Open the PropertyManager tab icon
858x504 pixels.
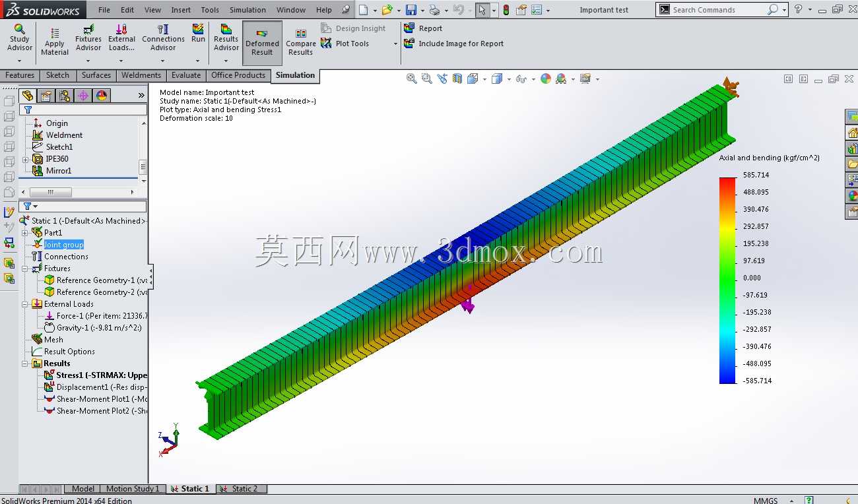pos(46,96)
